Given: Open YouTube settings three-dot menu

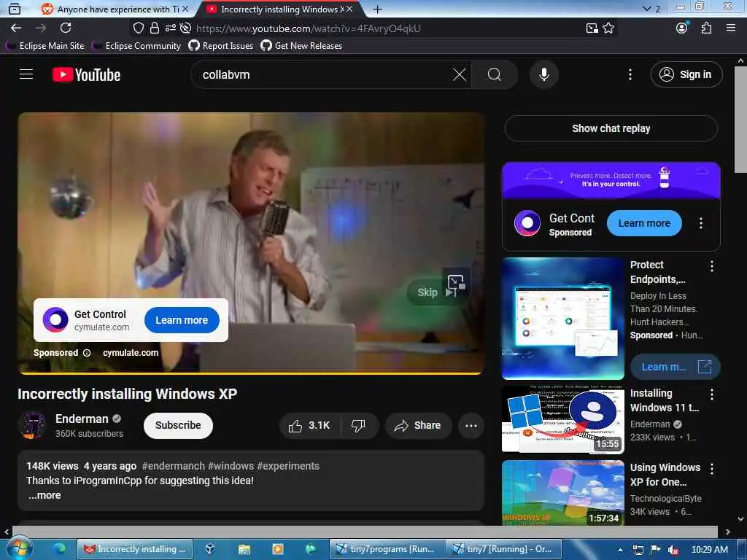Looking at the screenshot, I should (630, 74).
